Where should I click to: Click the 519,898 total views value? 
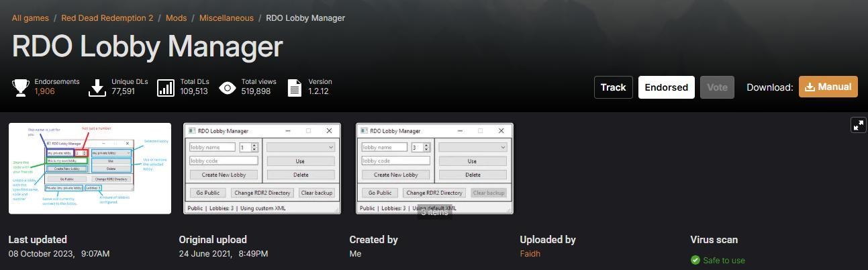(x=256, y=91)
